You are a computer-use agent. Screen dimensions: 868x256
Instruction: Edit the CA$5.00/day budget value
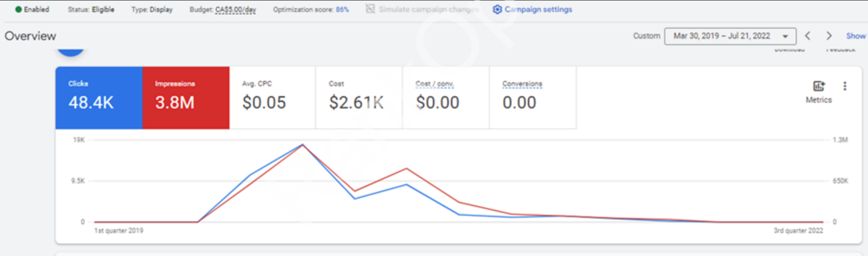click(235, 10)
